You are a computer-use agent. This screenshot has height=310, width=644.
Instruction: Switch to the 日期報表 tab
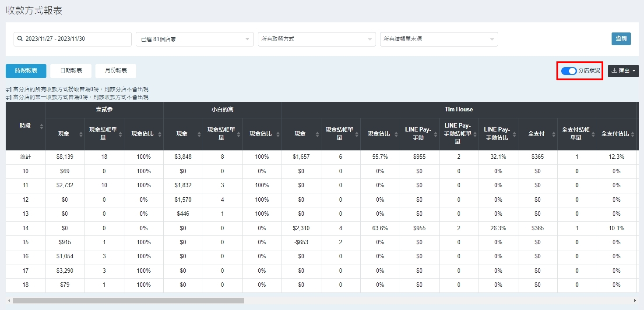coord(71,71)
